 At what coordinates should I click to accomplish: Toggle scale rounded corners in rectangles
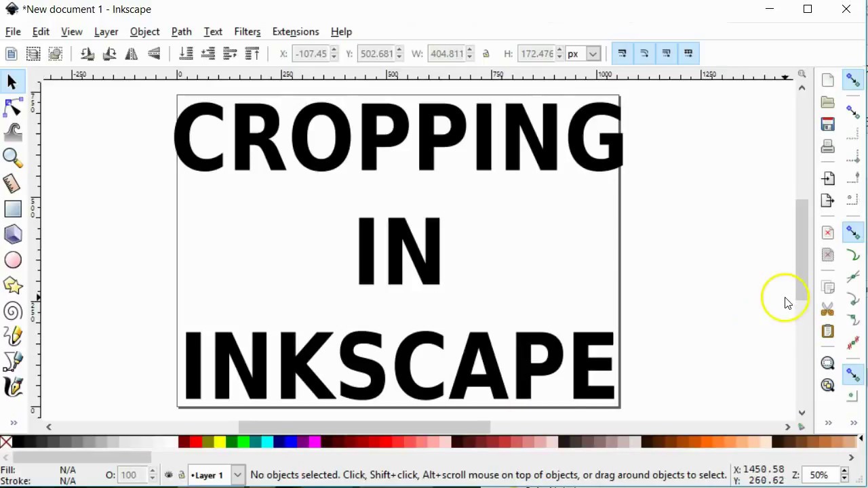point(644,54)
